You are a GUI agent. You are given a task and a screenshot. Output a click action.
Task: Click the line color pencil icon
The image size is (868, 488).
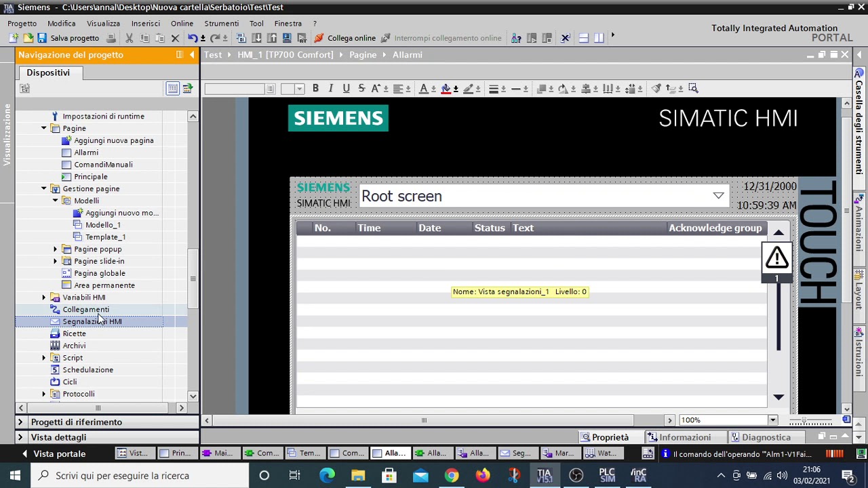tap(468, 88)
